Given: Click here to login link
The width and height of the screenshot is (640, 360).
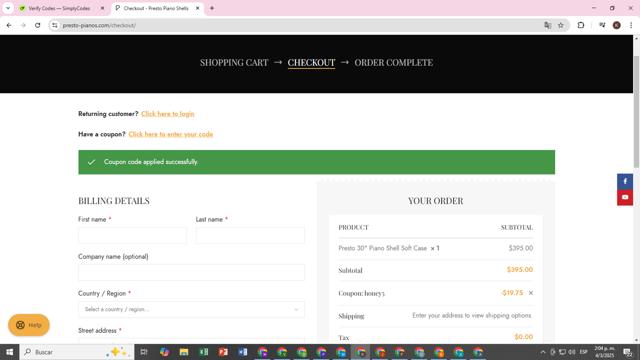Looking at the screenshot, I should pyautogui.click(x=168, y=114).
